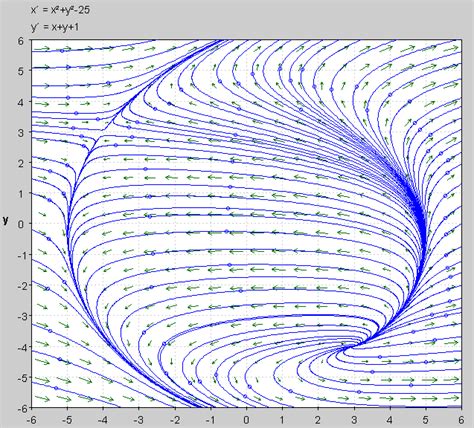
Task: Click the 1 tick label on the x-axis
Action: 282,419
